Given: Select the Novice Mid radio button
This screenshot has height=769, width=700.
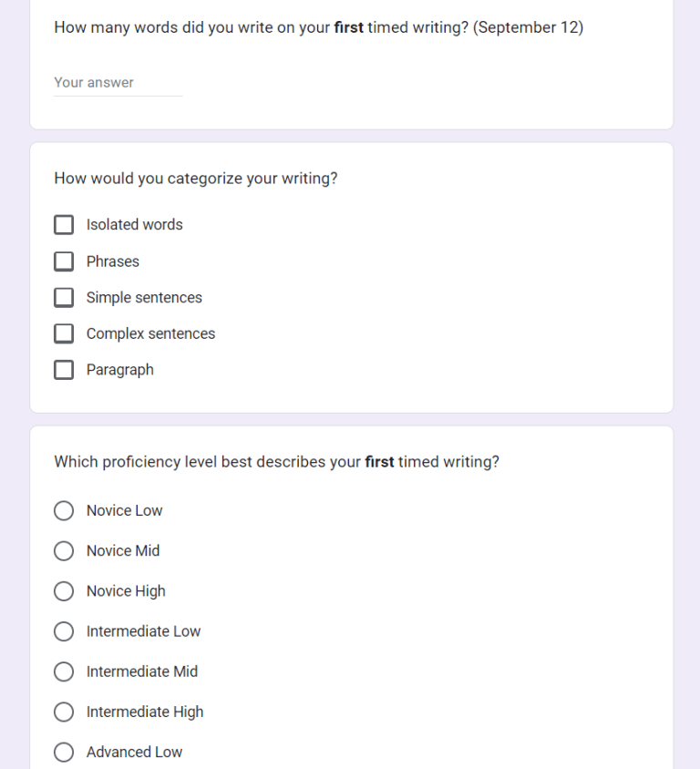Looking at the screenshot, I should [x=64, y=551].
